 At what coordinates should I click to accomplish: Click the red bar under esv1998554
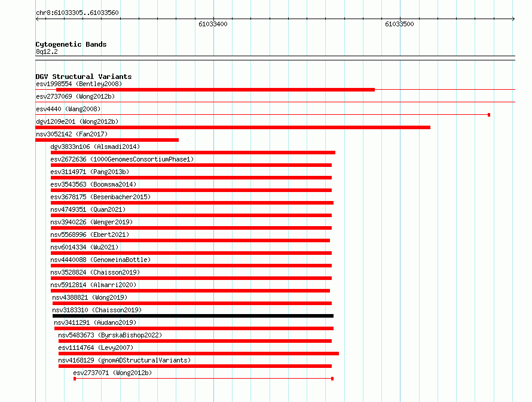tap(215, 90)
